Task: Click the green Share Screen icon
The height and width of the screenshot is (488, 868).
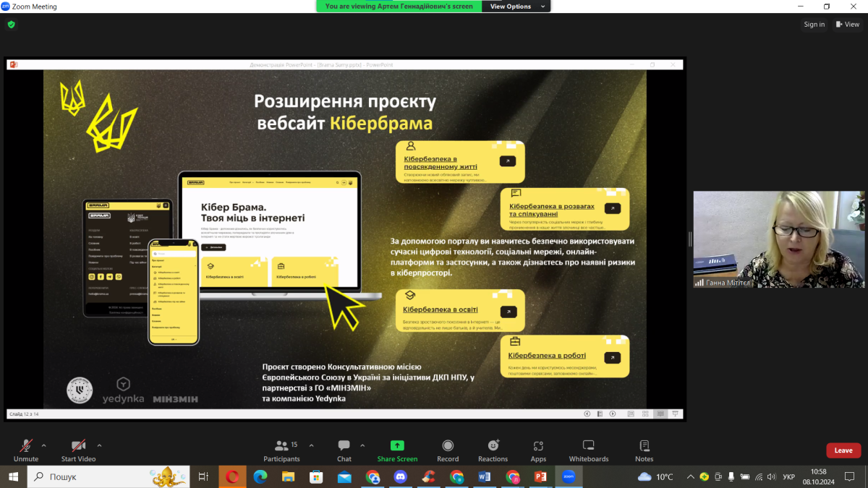Action: (397, 445)
